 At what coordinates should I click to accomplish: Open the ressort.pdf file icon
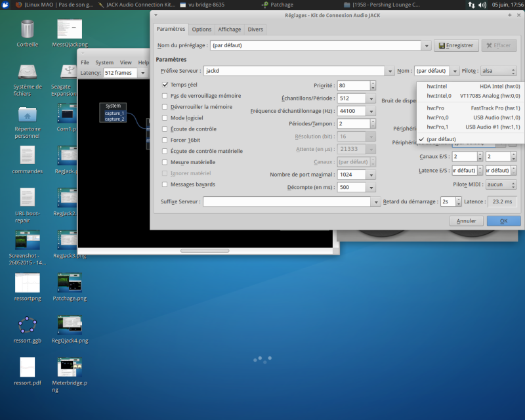pos(27,367)
